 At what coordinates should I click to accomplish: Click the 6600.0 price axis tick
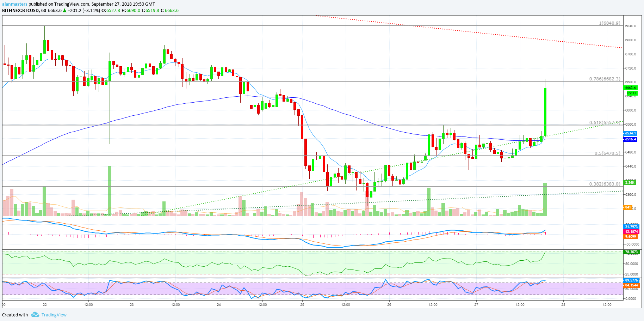coord(631,110)
